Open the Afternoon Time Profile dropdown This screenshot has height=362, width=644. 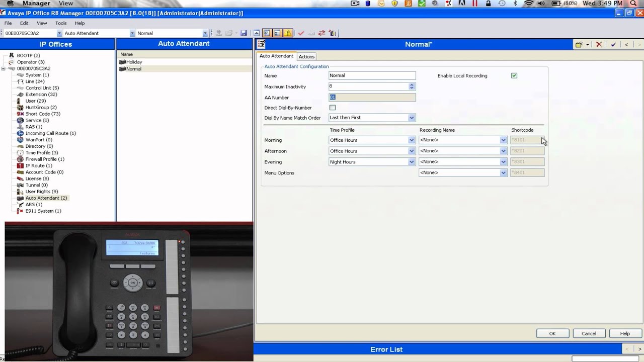click(x=412, y=151)
